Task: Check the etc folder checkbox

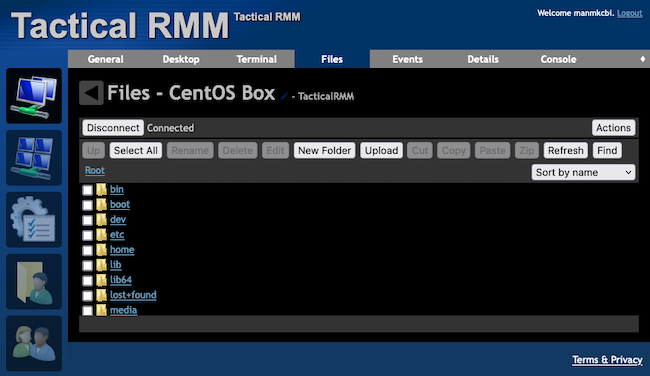Action: pos(87,235)
